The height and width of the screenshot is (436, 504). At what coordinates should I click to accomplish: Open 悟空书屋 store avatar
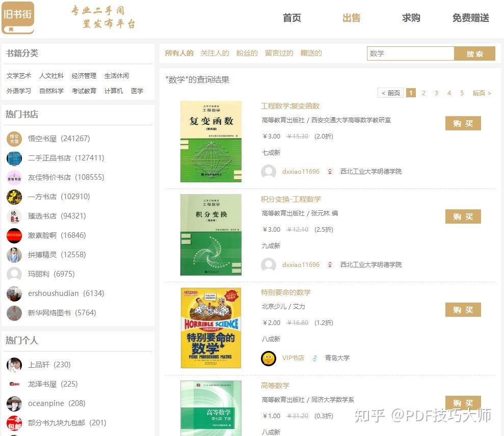14,139
